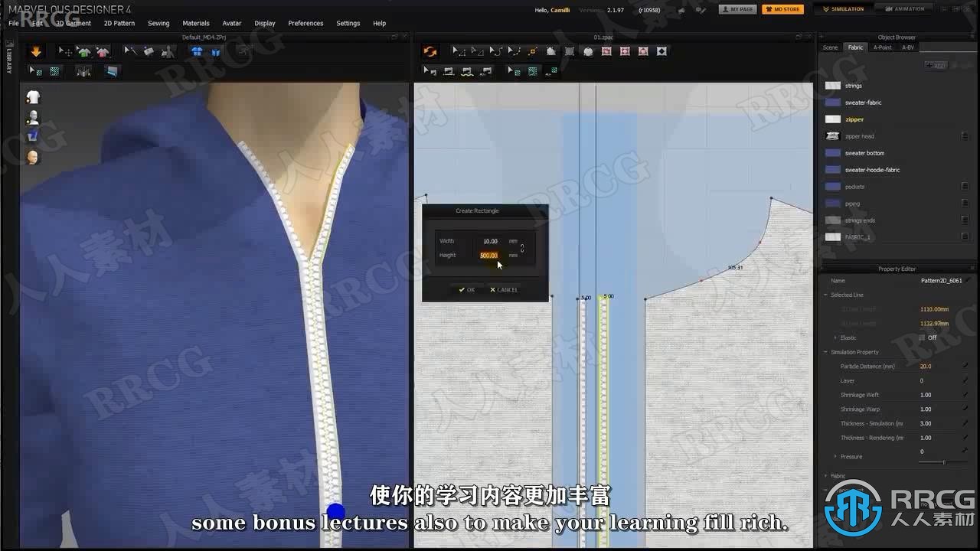The image size is (980, 551).
Task: Confirm rectangle with OK button
Action: point(467,290)
